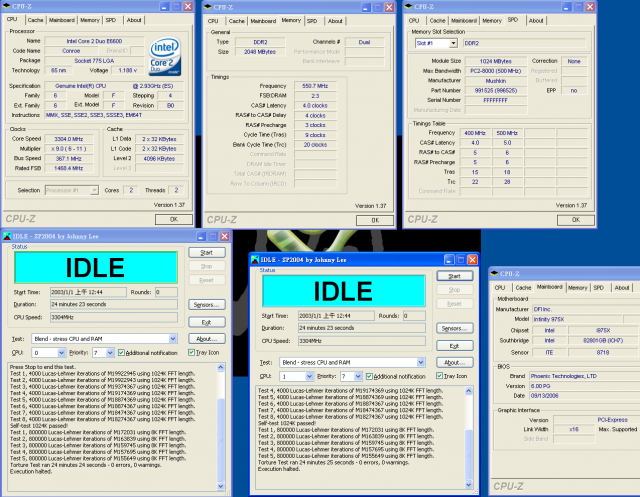Click CPU-Z title icon in Memory tab window

click(208, 7)
